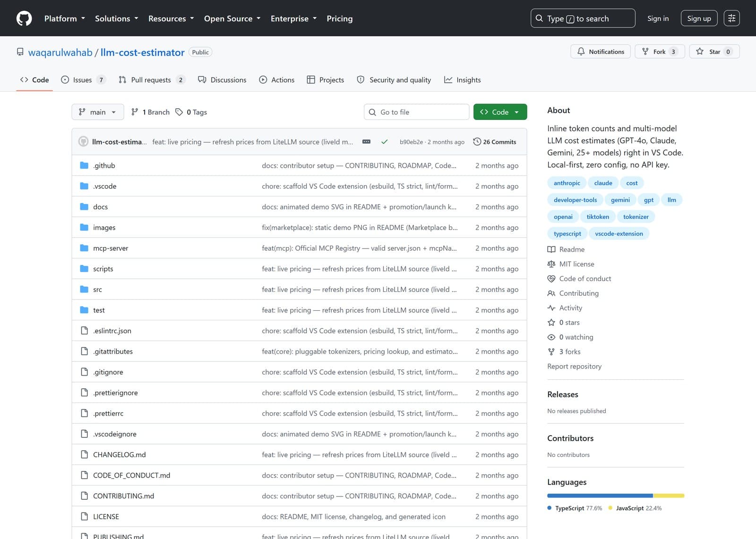Expand the green Code dropdown button
Viewport: 756px width, 539px height.
pyautogui.click(x=500, y=112)
